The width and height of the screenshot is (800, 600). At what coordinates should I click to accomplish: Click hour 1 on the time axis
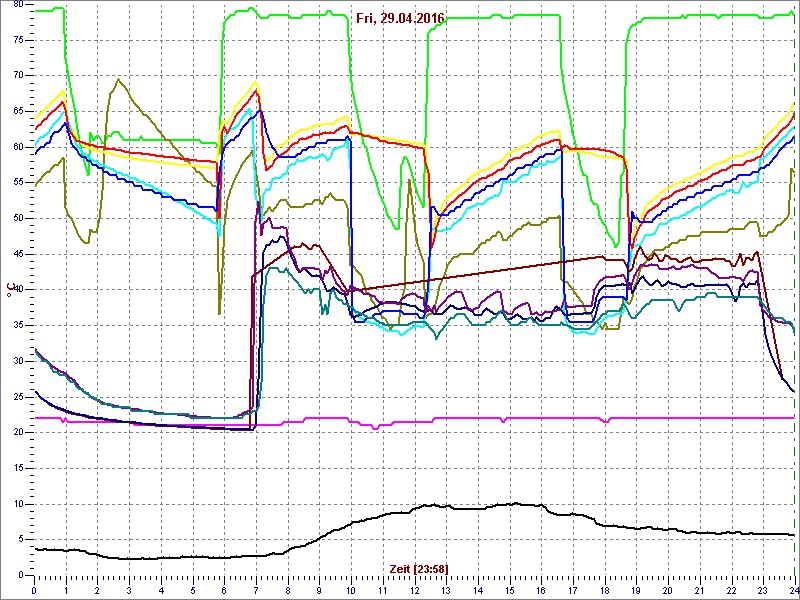[x=66, y=589]
